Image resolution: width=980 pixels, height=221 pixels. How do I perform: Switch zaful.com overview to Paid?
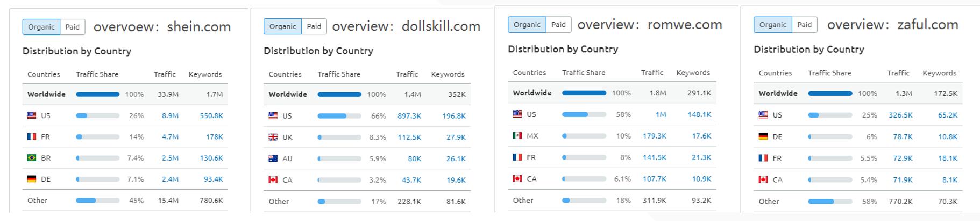tap(805, 25)
